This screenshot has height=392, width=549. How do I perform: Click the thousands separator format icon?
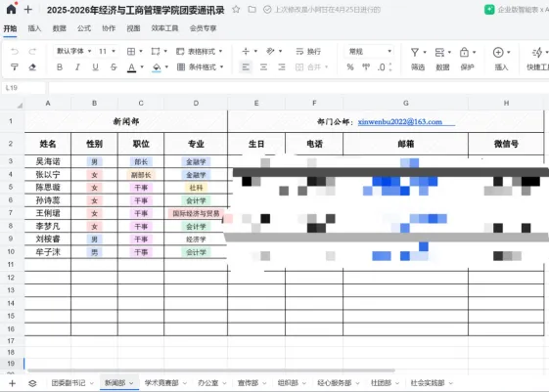point(366,66)
